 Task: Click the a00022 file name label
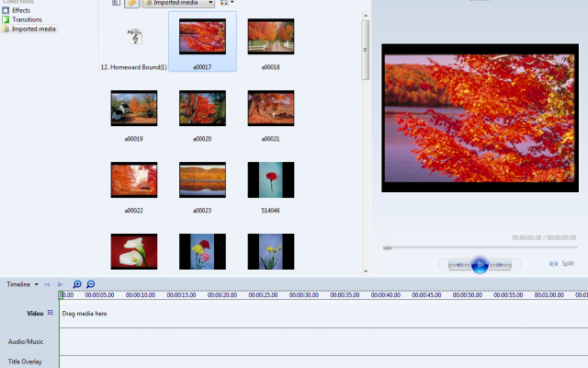tap(133, 211)
